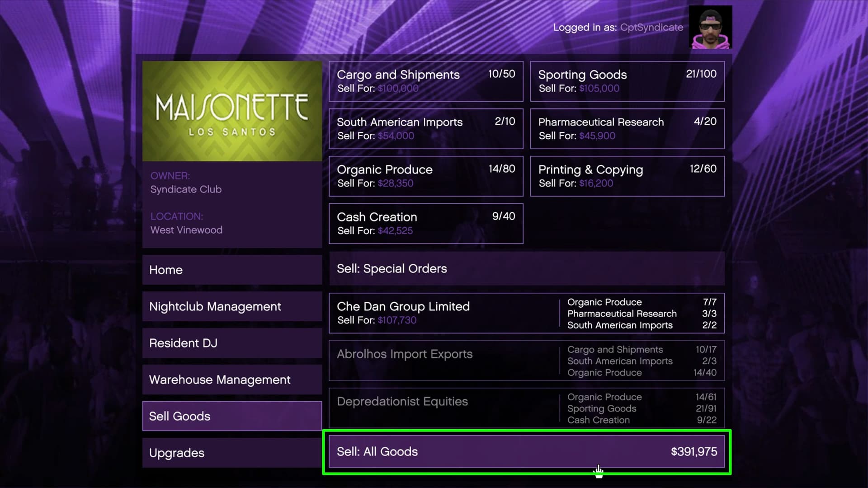Open the Upgrades menu
Viewport: 868px width, 488px height.
232,453
